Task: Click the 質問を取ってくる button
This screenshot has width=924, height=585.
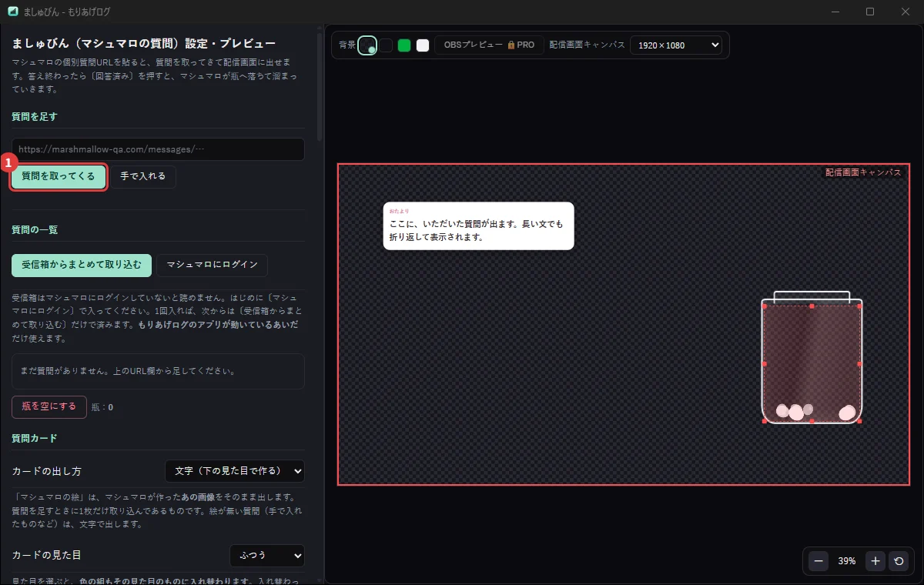Action: click(x=59, y=177)
